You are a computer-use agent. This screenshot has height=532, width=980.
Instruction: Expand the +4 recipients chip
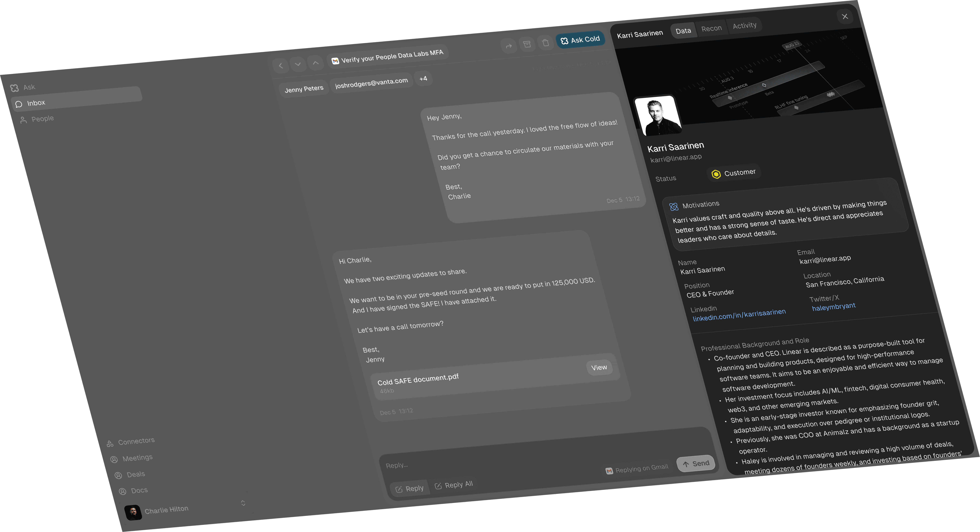[x=423, y=79]
